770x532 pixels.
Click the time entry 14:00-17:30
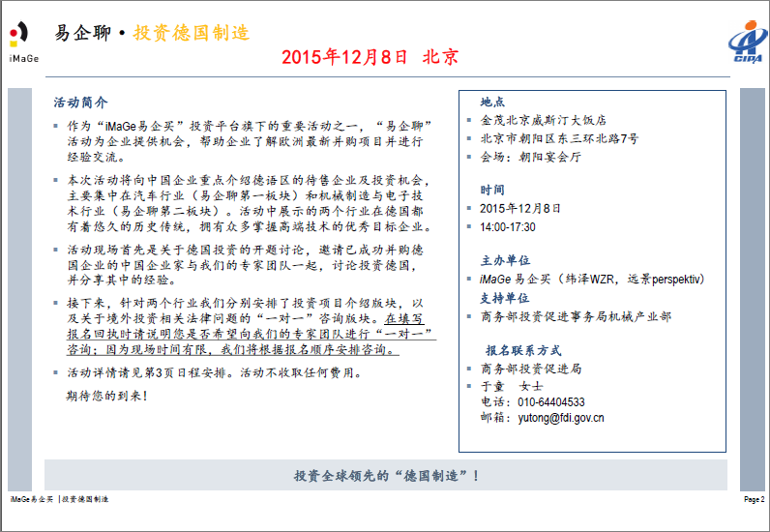tap(508, 227)
